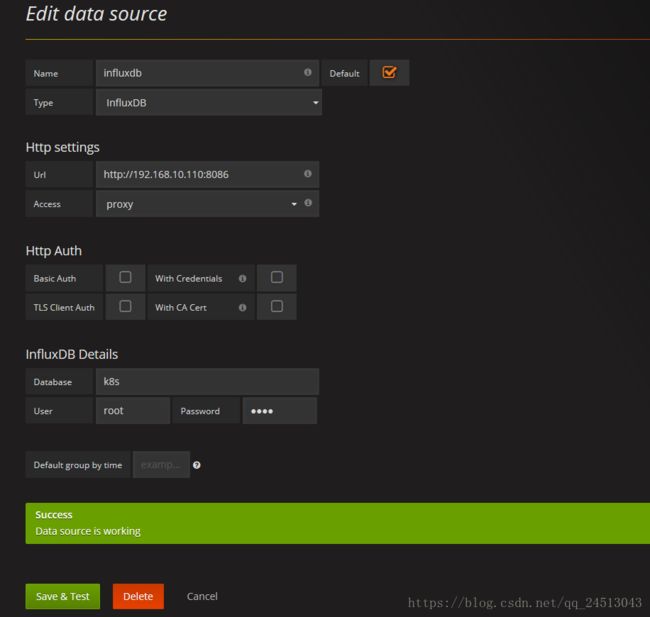650x617 pixels.
Task: Click the With CA Cert info icon
Action: pos(243,308)
